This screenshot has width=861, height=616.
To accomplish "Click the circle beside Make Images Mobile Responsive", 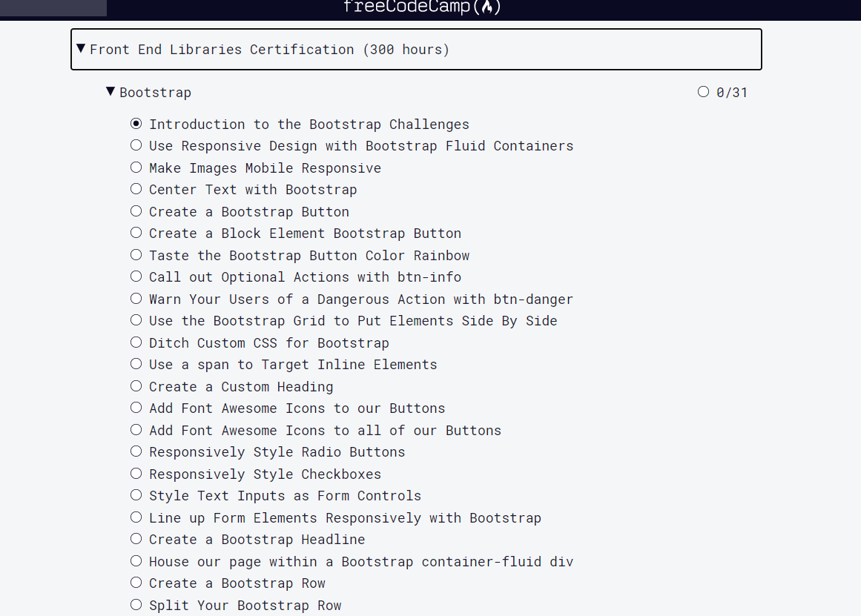I will tap(136, 167).
